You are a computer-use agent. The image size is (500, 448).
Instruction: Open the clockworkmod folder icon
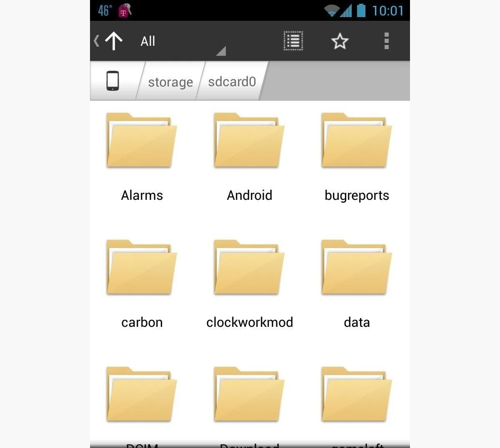(x=249, y=267)
